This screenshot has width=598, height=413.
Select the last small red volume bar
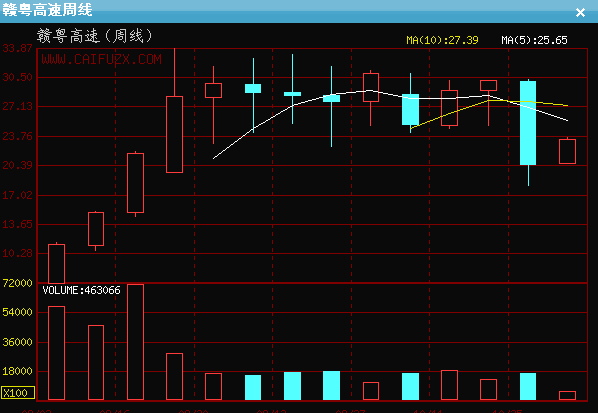pyautogui.click(x=567, y=395)
